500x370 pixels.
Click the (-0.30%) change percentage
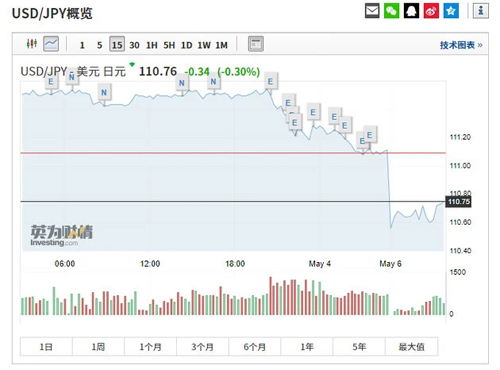point(238,72)
